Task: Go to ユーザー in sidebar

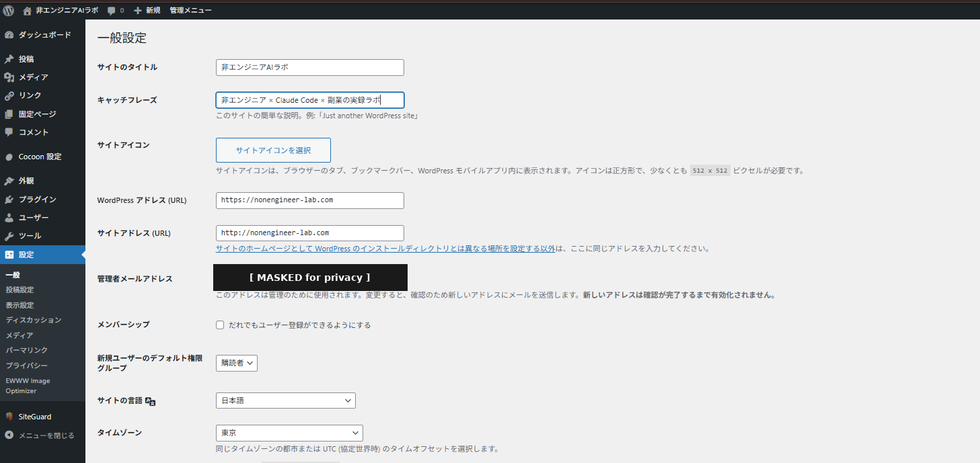Action: pyautogui.click(x=34, y=218)
